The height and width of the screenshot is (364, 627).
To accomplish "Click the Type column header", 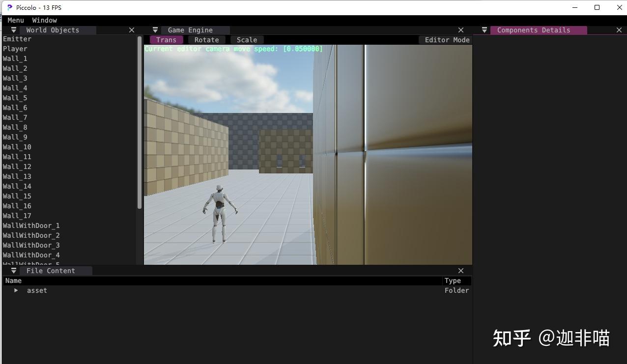I will [453, 280].
